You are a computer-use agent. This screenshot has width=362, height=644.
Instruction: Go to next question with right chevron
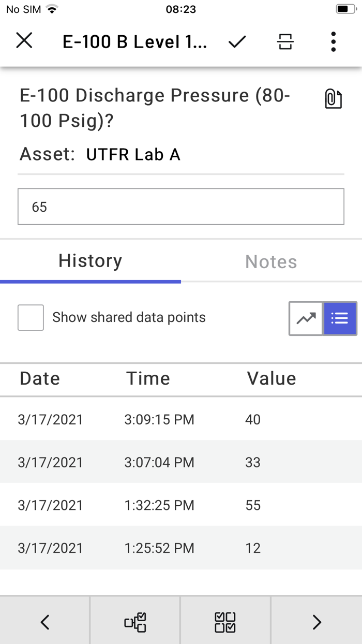[316, 622]
